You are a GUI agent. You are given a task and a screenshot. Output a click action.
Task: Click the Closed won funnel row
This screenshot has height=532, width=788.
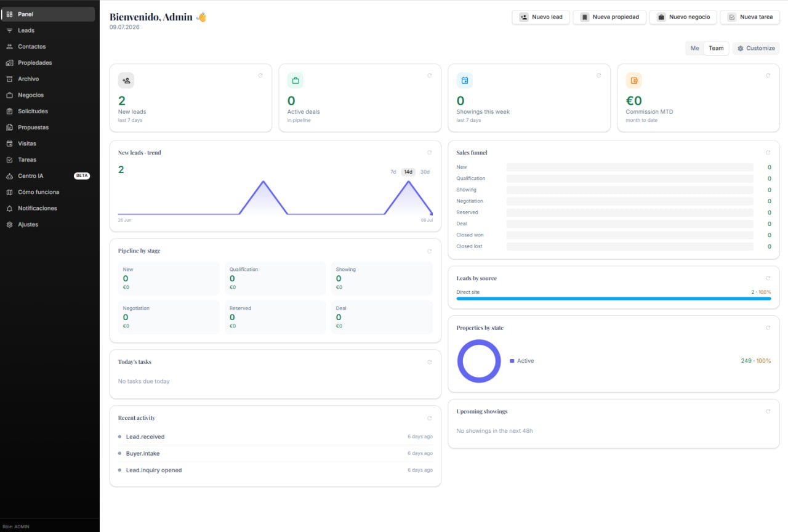point(614,235)
